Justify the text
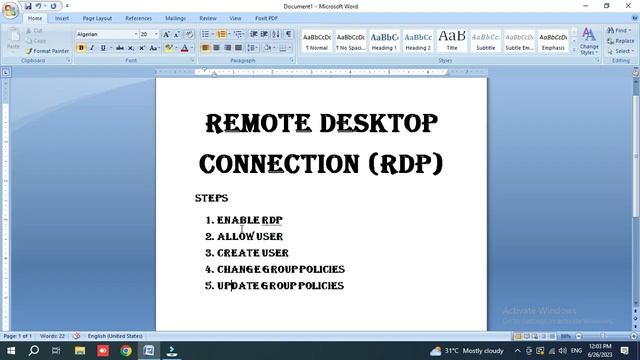 [238, 48]
